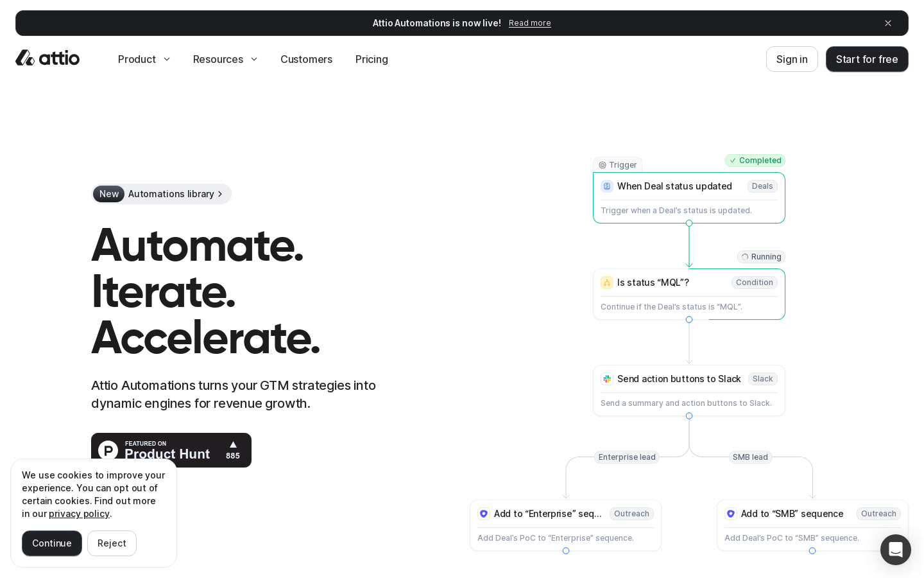The image size is (924, 578).
Task: Reject cookies in the consent popup
Action: 112,543
